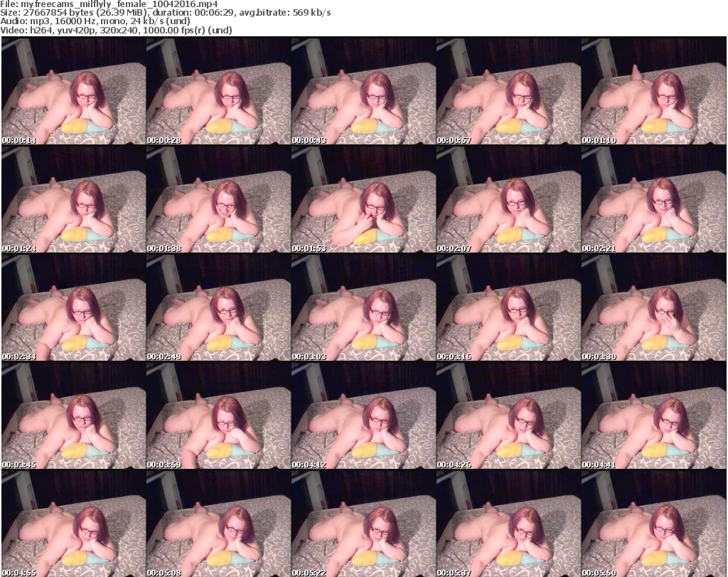Screen dimensions: 728x577
Task: Select the thumbnail frame stamped 00:01:10
Action: [x=654, y=90]
